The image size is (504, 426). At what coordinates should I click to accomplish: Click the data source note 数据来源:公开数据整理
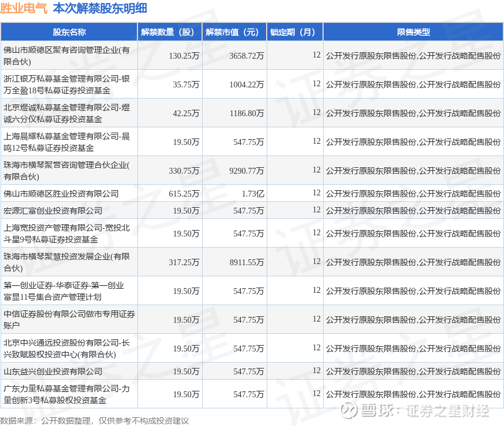pyautogui.click(x=95, y=421)
